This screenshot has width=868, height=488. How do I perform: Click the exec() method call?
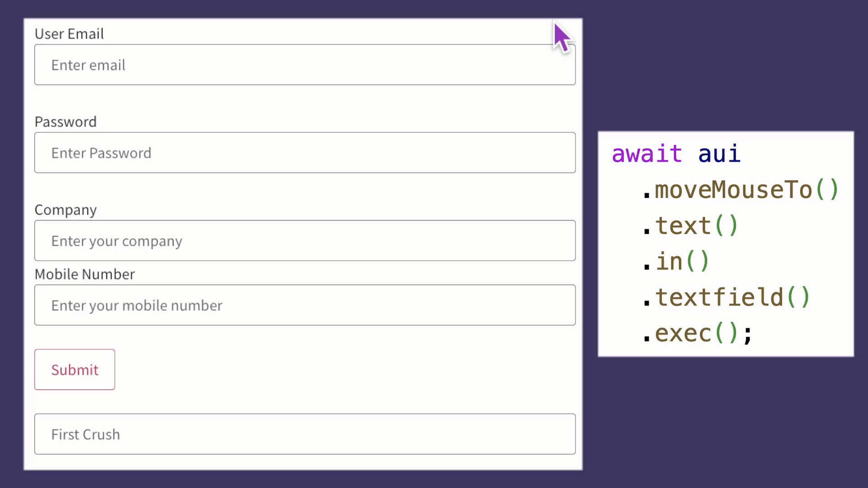click(698, 333)
